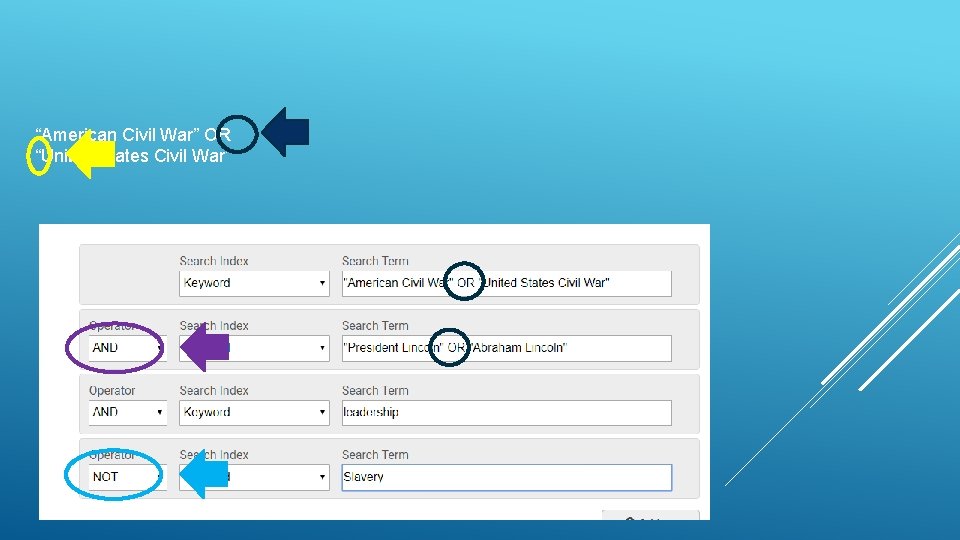This screenshot has width=960, height=540.
Task: Open the Keyword Search Index dropdown in the leadership row
Action: coord(254,413)
